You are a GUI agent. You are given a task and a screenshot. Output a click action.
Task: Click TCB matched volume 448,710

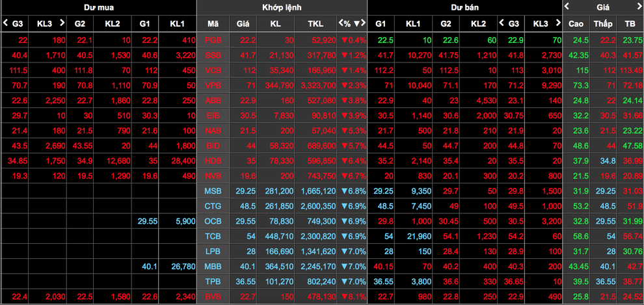pyautogui.click(x=278, y=237)
